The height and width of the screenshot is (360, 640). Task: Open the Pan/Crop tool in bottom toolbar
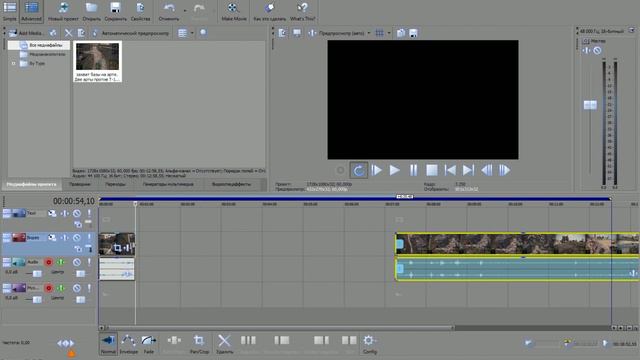[x=199, y=344]
